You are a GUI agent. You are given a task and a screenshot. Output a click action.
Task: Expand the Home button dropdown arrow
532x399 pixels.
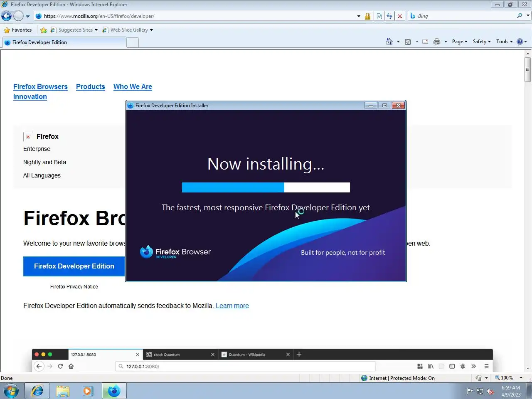[398, 42]
